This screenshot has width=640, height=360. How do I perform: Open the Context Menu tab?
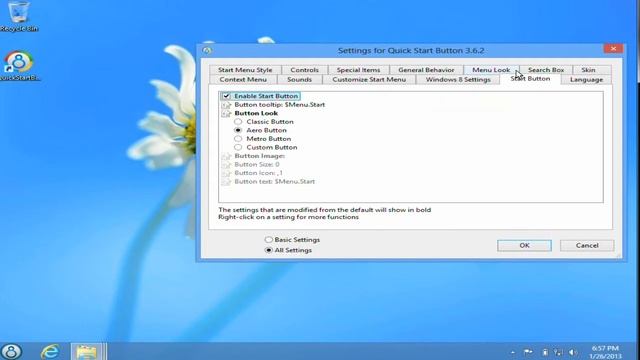243,80
